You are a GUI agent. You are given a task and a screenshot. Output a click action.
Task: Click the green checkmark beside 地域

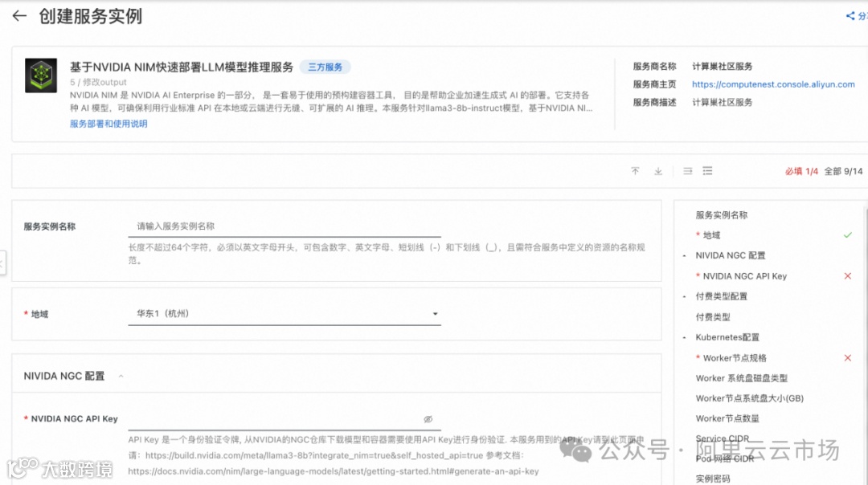click(x=848, y=235)
